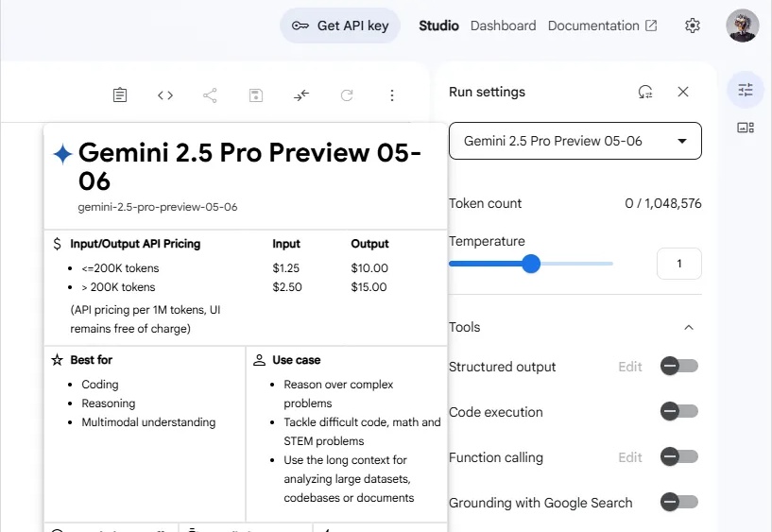Toggle the run settings sliders icon

tap(746, 90)
